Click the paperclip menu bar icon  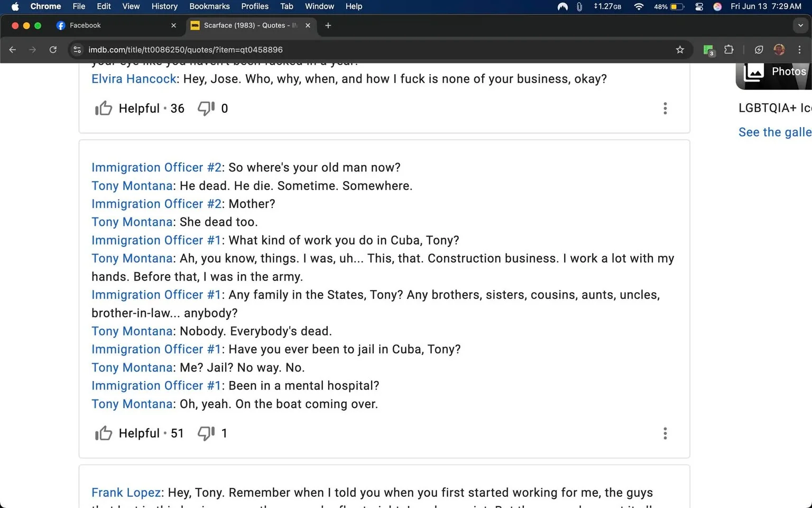point(579,6)
